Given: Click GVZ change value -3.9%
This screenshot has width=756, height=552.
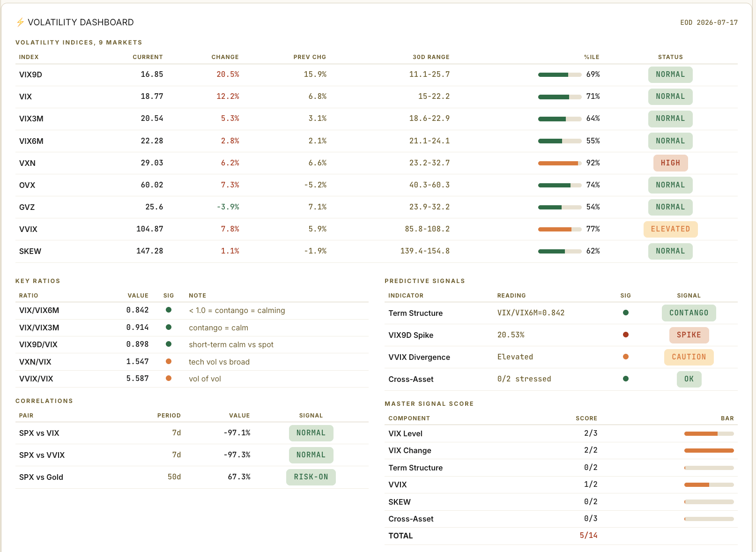Looking at the screenshot, I should click(228, 207).
